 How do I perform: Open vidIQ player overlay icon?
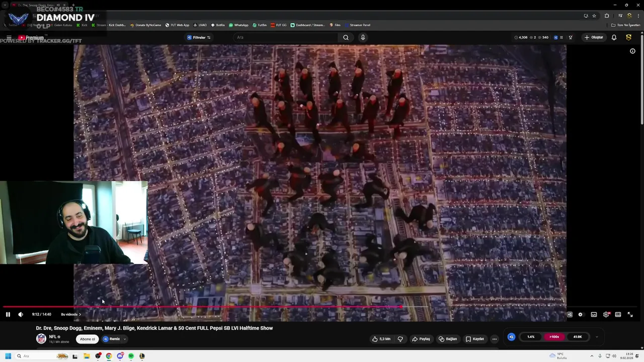pos(570,314)
